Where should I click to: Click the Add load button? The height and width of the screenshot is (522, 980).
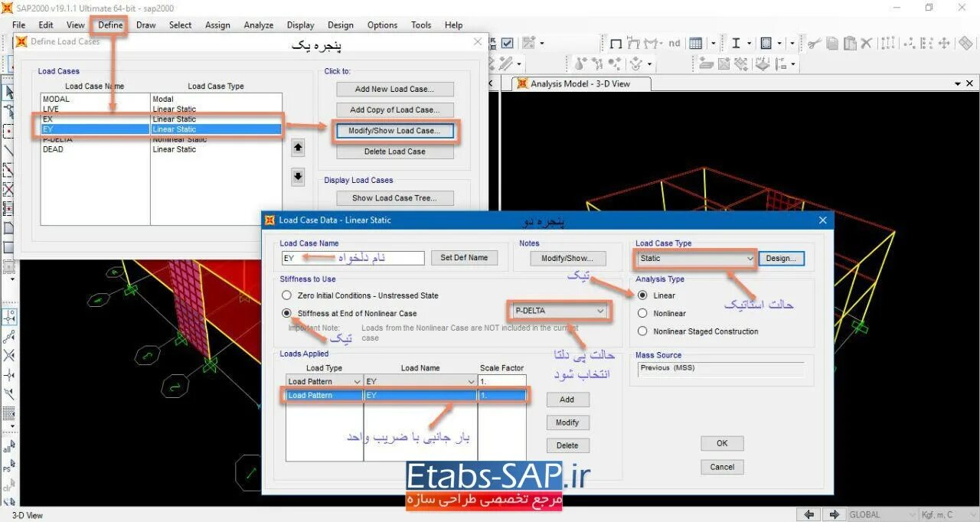pos(567,400)
